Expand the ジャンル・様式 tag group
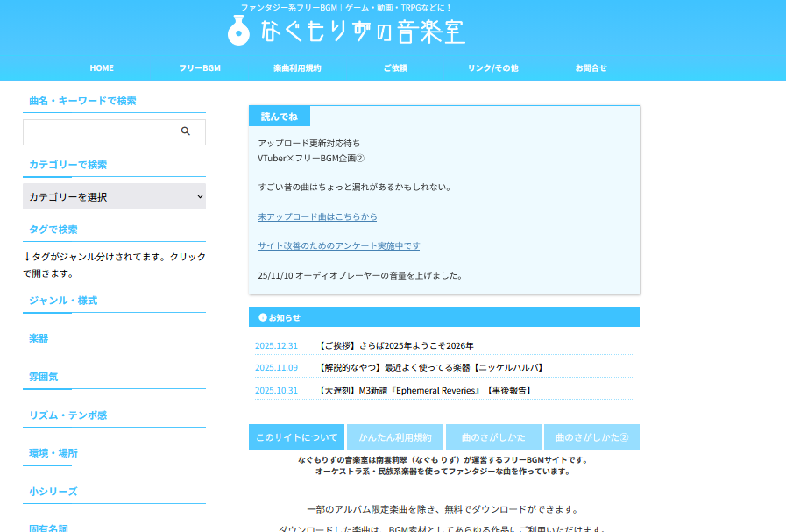 [x=63, y=301]
